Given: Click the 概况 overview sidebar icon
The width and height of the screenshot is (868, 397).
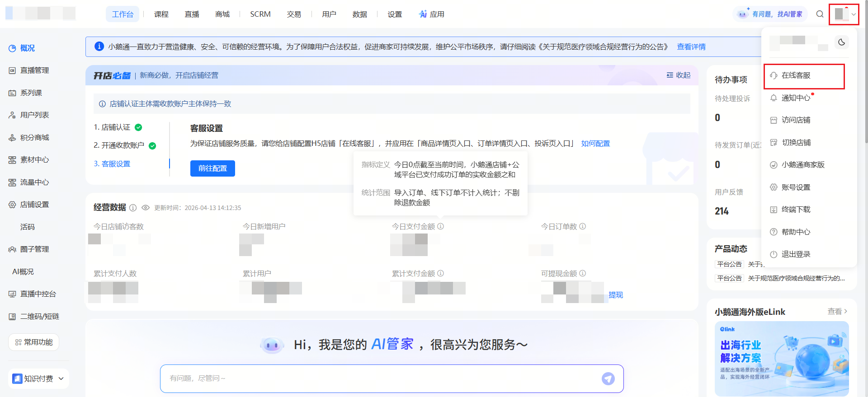Looking at the screenshot, I should [12, 48].
